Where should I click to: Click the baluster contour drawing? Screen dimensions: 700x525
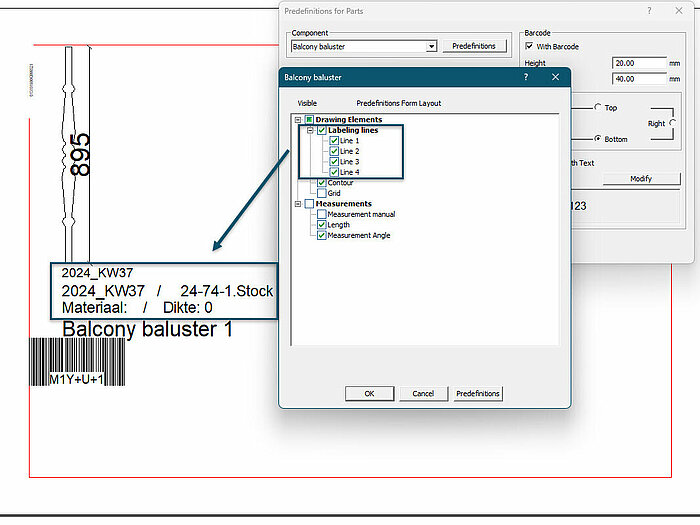68,154
